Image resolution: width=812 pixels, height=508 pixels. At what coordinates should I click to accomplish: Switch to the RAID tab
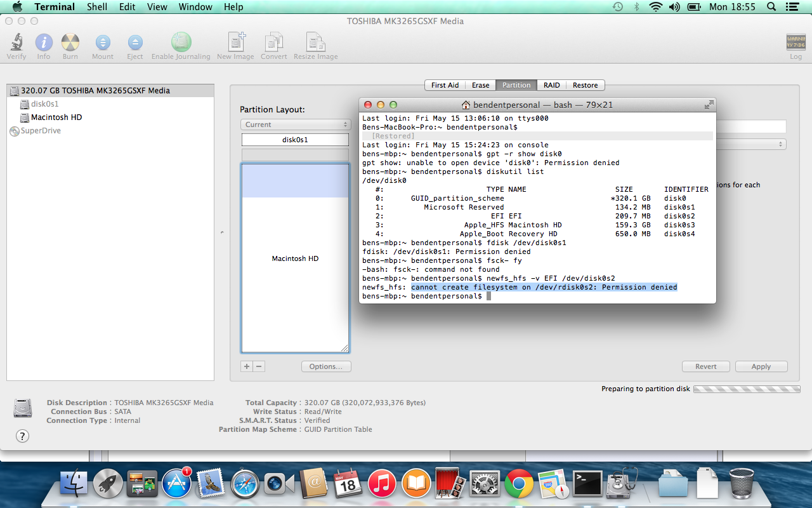pos(552,85)
